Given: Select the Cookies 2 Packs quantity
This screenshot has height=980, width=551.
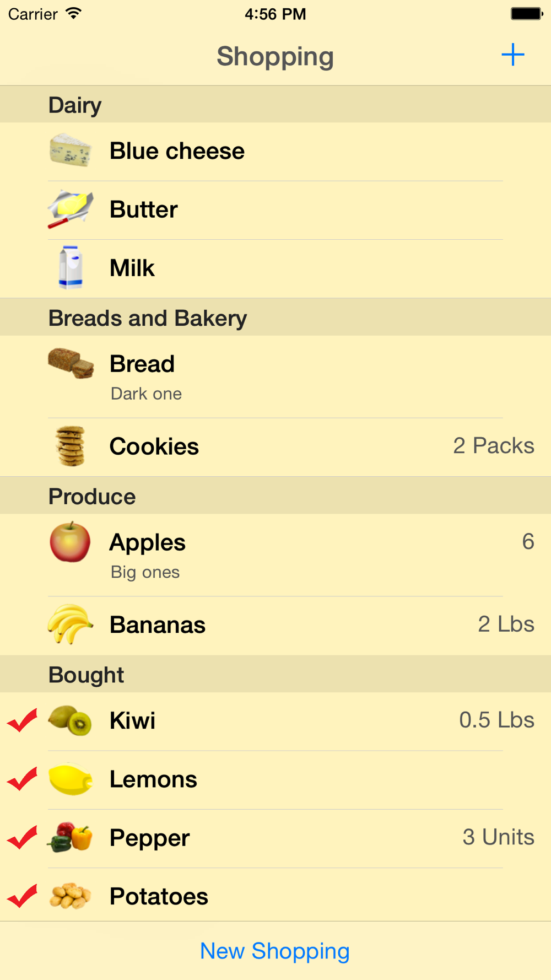Looking at the screenshot, I should pos(493,445).
